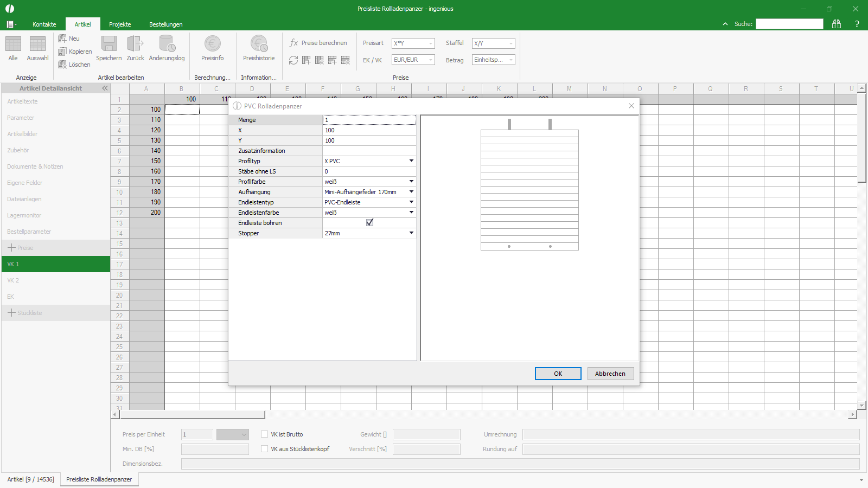
Task: Click the Menge input field
Action: [369, 120]
